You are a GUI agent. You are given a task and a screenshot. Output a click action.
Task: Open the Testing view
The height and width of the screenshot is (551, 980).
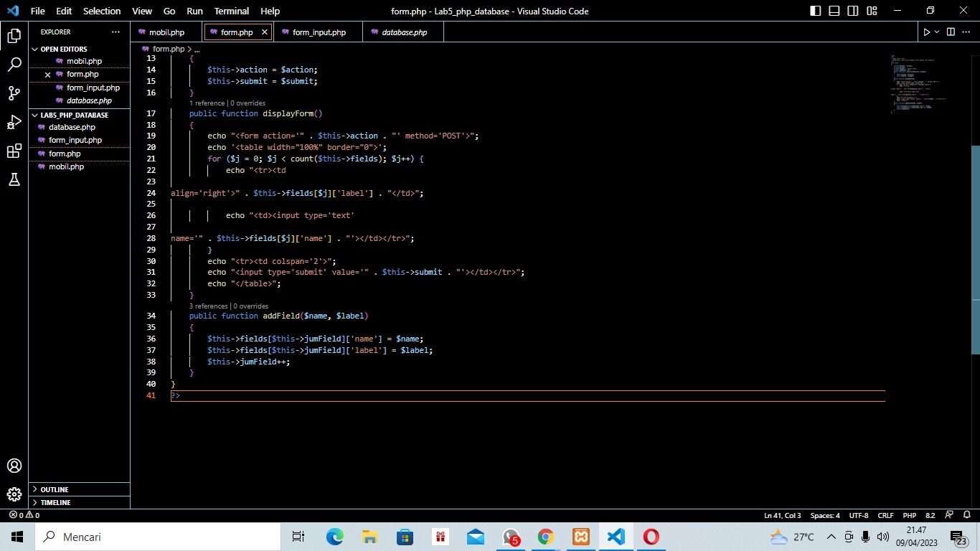click(14, 179)
